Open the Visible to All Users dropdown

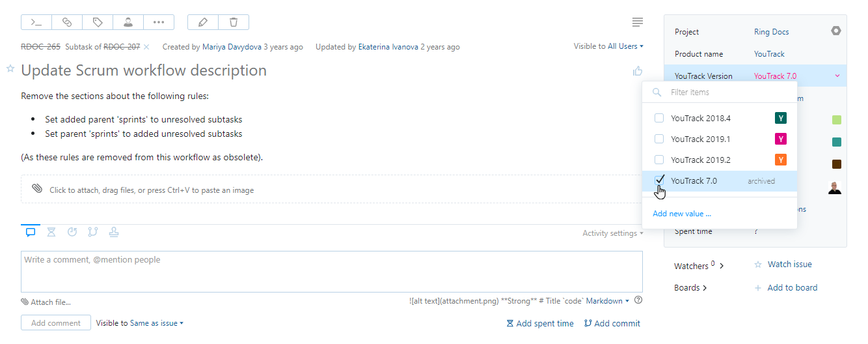click(x=608, y=46)
